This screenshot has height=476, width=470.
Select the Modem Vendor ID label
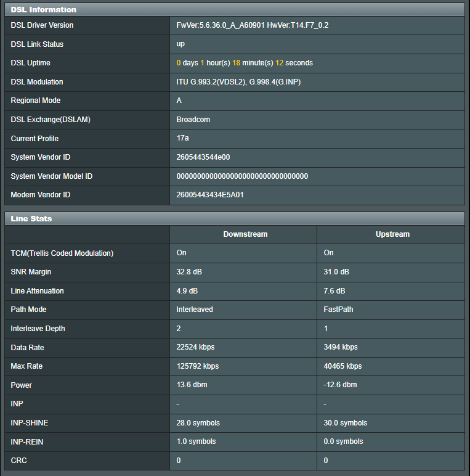(41, 195)
